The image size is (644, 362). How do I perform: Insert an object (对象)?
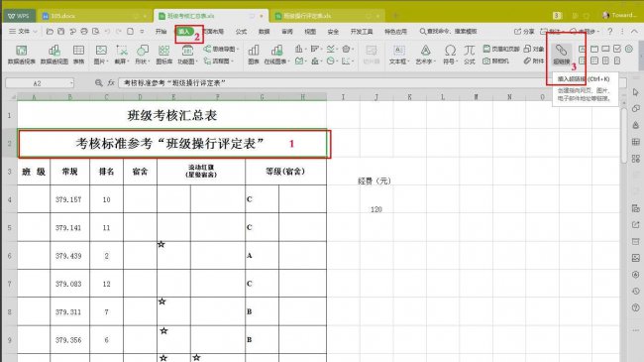click(534, 49)
